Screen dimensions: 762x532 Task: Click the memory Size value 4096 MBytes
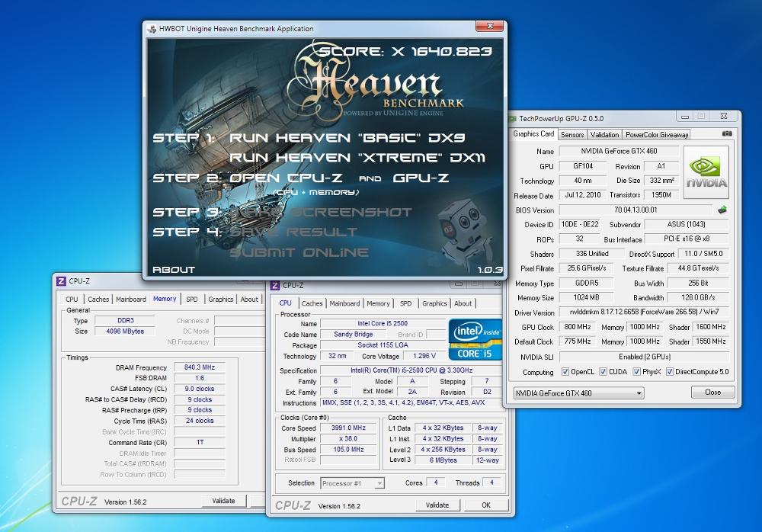[125, 331]
